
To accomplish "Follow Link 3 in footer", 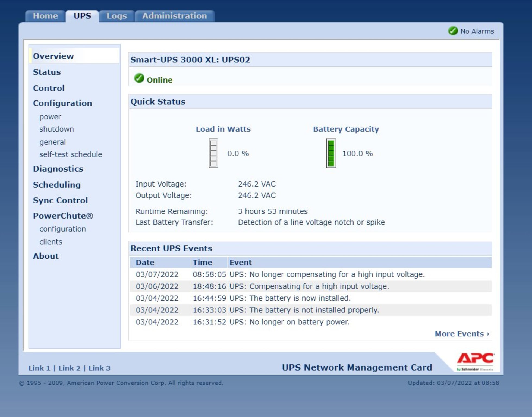I will pos(99,368).
